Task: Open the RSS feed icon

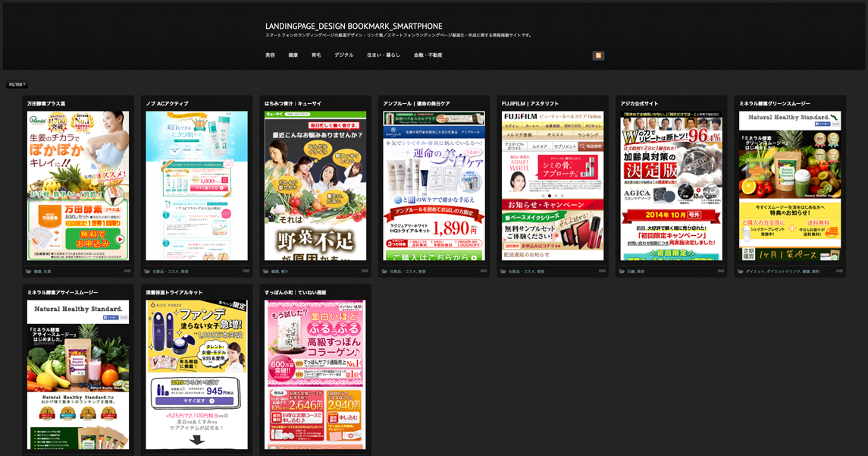Action: [598, 55]
